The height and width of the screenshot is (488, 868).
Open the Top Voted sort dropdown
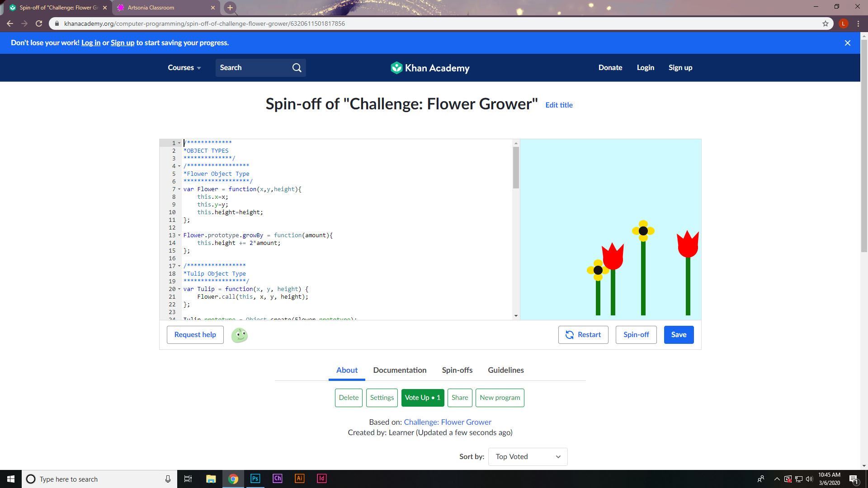[527, 457]
